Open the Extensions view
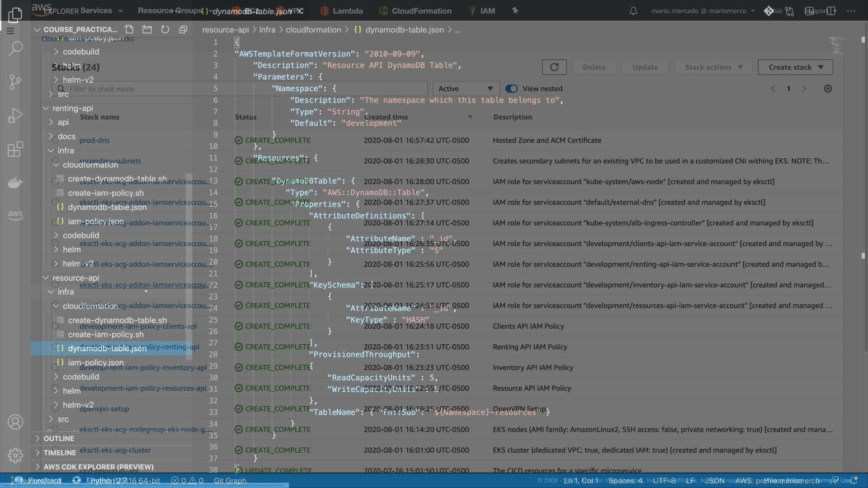The height and width of the screenshot is (488, 868). 15,149
